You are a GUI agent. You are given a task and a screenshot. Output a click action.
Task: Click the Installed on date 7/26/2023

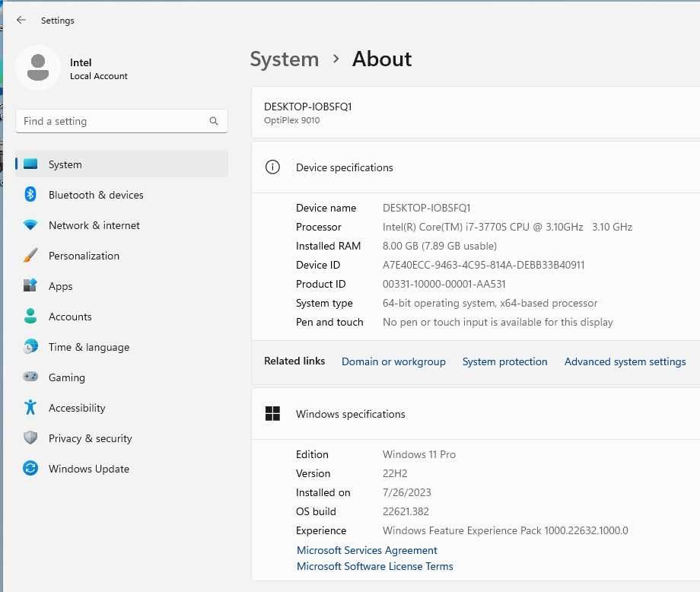[x=407, y=492]
